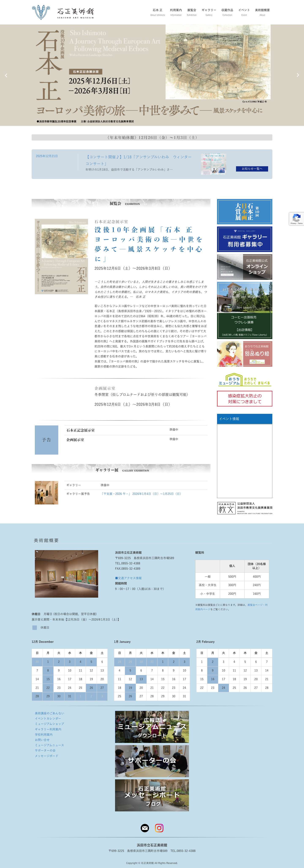Open the 別品ぬり絵 banner
This screenshot has height=868, width=304.
coord(245,354)
